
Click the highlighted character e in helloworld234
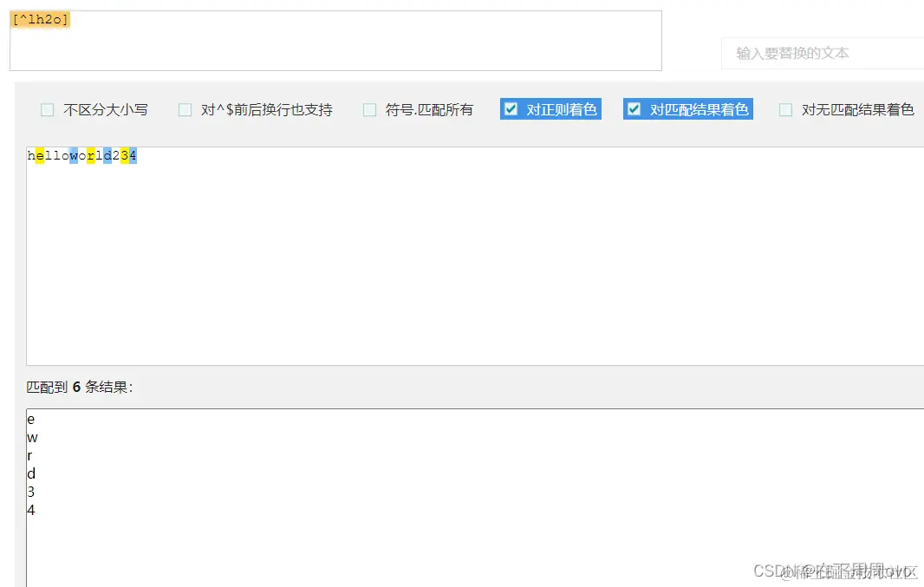(x=39, y=155)
